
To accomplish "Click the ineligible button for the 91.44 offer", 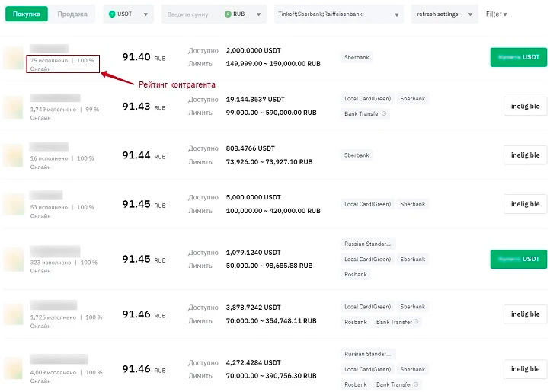I will (x=525, y=155).
